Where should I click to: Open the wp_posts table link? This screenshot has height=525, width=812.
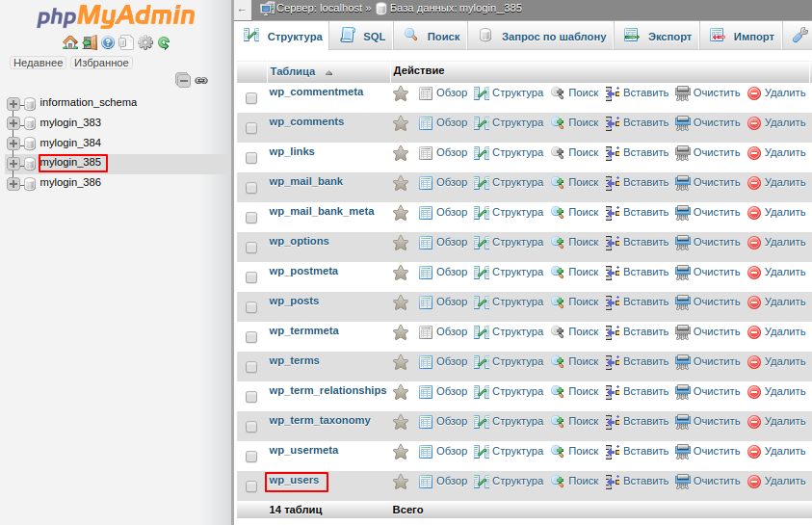294,301
